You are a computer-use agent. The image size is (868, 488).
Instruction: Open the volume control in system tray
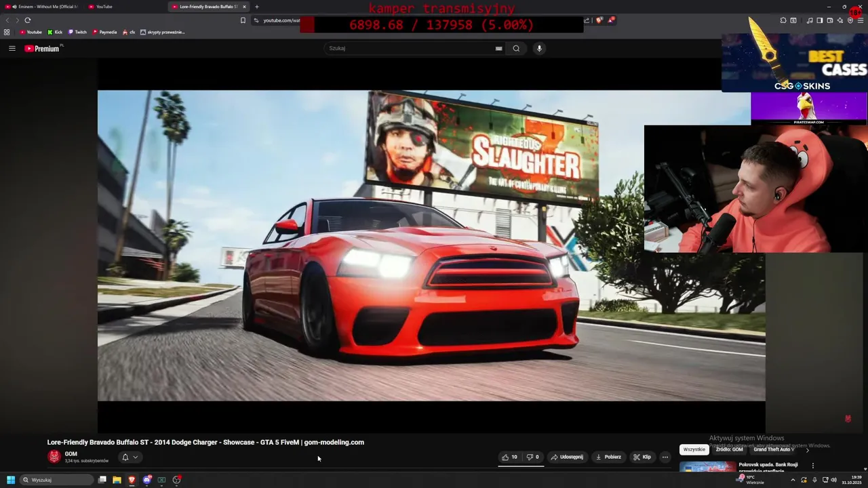click(x=833, y=480)
